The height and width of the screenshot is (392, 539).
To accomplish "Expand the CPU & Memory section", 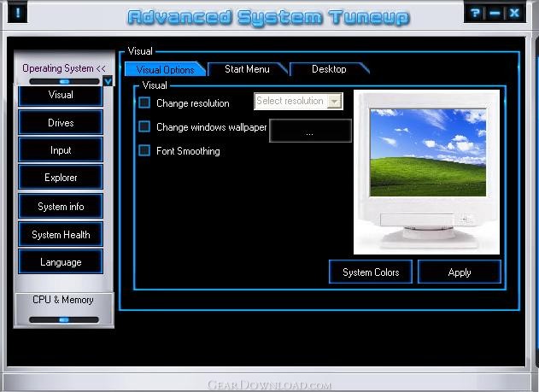I will click(x=63, y=300).
